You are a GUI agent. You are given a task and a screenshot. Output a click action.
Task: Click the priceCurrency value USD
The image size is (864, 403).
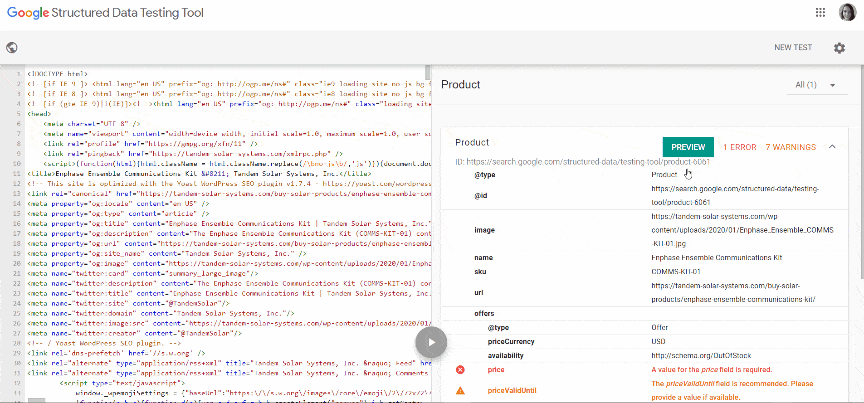658,341
